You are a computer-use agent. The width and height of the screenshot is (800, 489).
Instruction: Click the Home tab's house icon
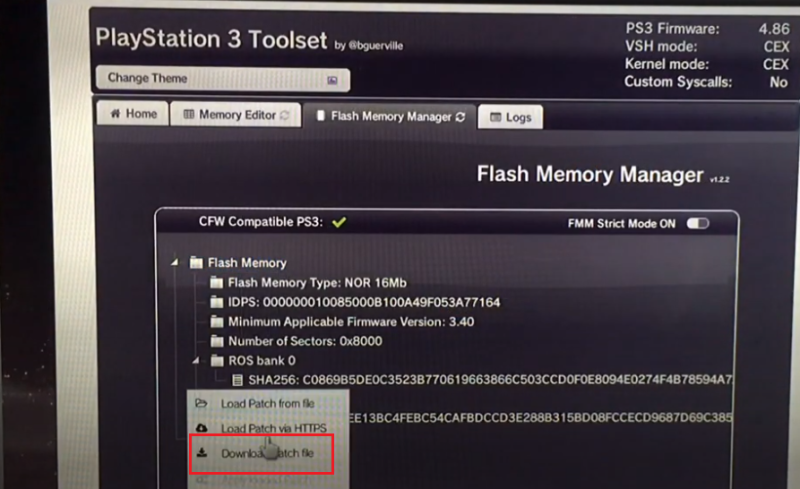point(115,113)
